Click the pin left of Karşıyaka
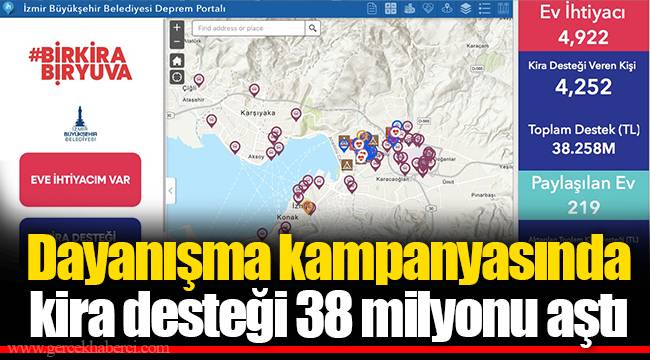This screenshot has height=360, width=650. point(211,121)
